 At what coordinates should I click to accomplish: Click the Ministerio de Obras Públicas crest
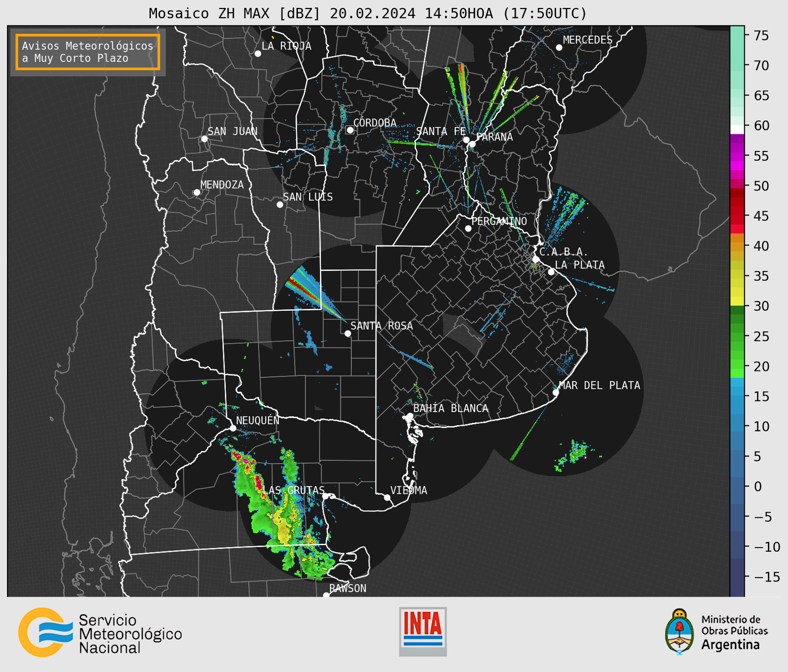coord(680,632)
